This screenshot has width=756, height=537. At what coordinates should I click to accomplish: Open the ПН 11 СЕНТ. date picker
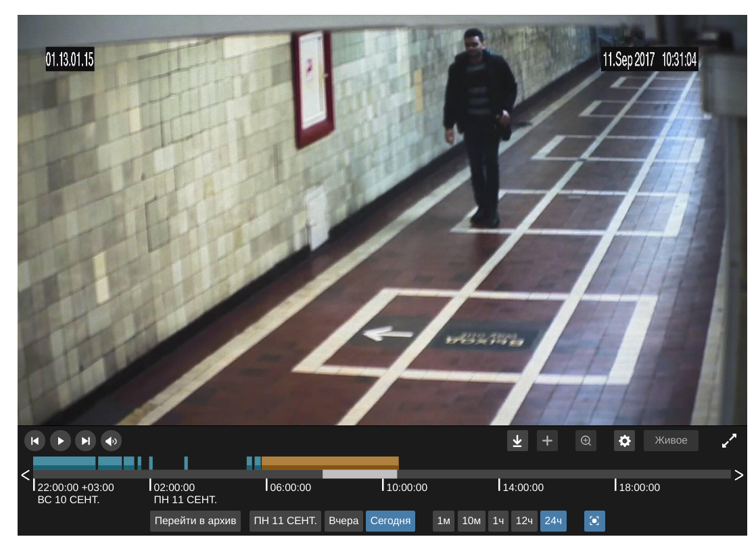285,521
